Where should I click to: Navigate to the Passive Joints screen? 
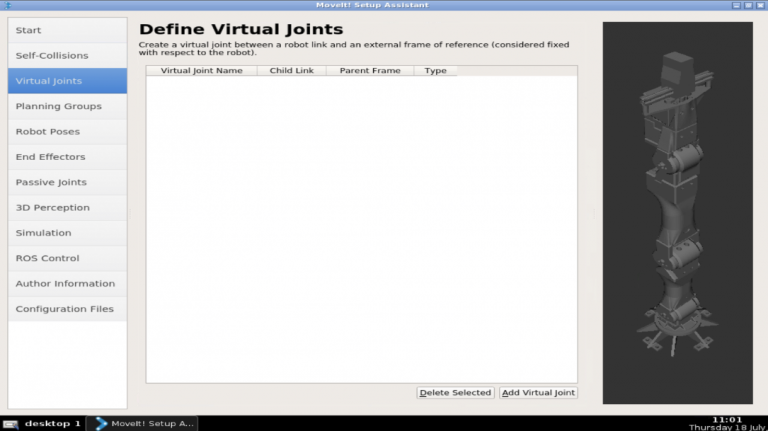[67, 182]
